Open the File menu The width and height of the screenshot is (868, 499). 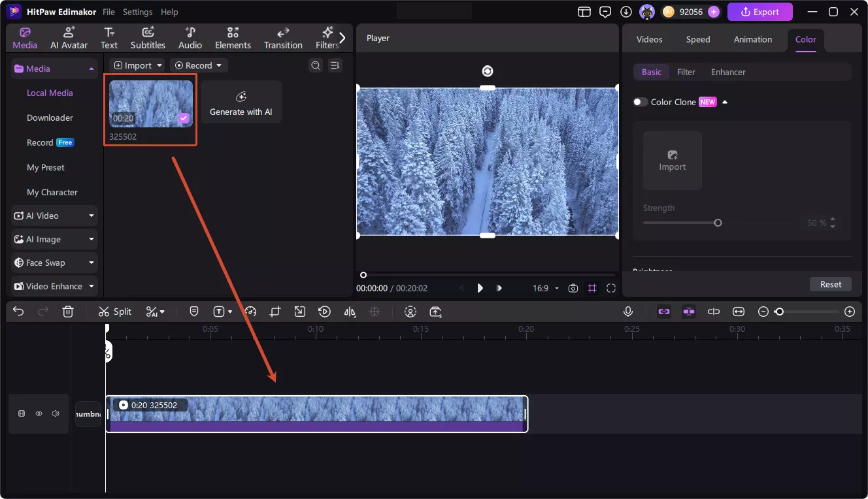pos(108,12)
